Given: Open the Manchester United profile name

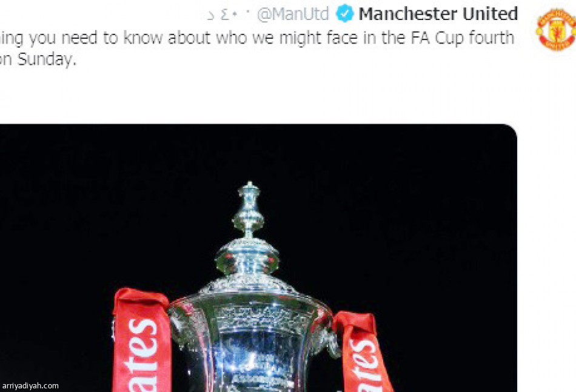Looking at the screenshot, I should tap(438, 14).
